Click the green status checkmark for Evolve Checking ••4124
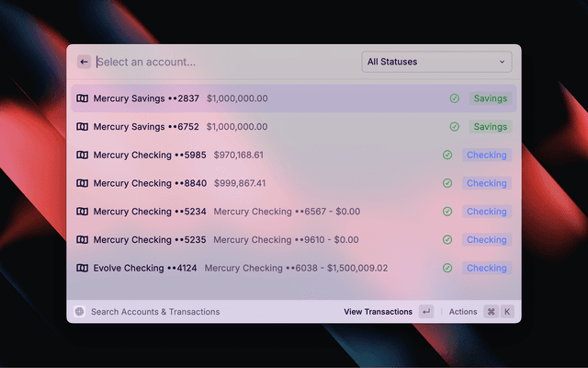Screen dimensions: 588x368 [x=447, y=269]
